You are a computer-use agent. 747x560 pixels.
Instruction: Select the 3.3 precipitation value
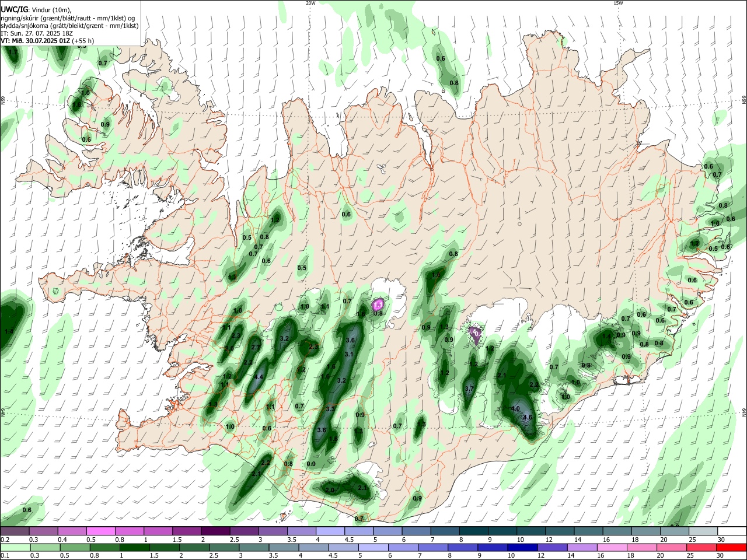330,409
